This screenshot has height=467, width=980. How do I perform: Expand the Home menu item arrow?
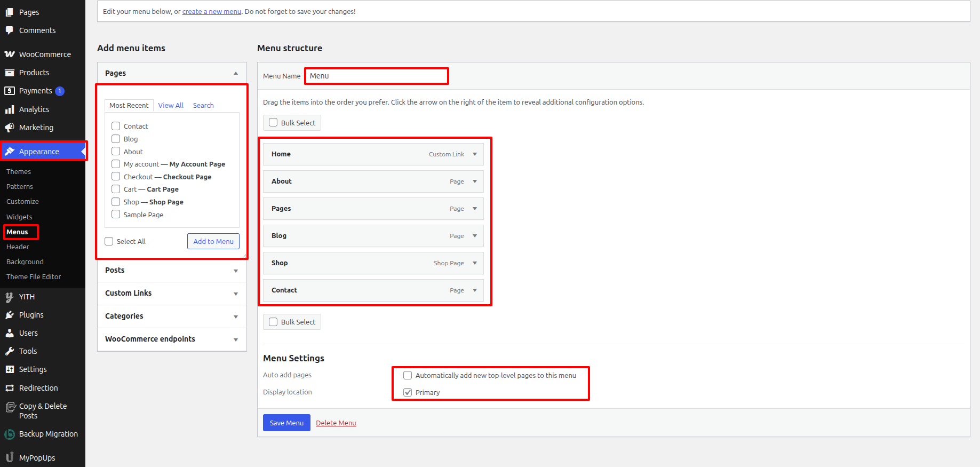[x=474, y=154]
